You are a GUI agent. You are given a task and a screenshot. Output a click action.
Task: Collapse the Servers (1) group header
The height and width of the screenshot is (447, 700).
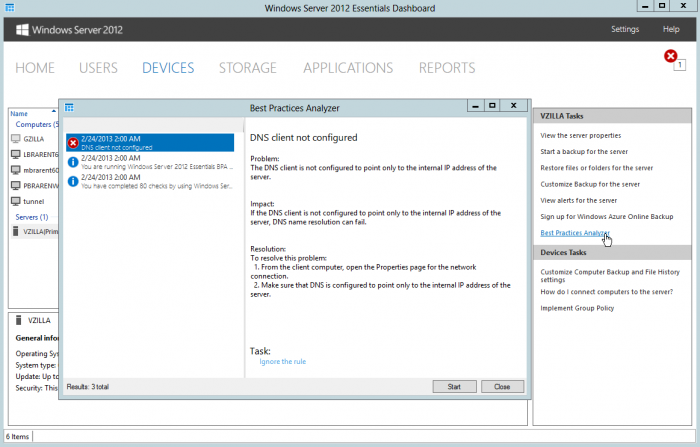(x=32, y=217)
